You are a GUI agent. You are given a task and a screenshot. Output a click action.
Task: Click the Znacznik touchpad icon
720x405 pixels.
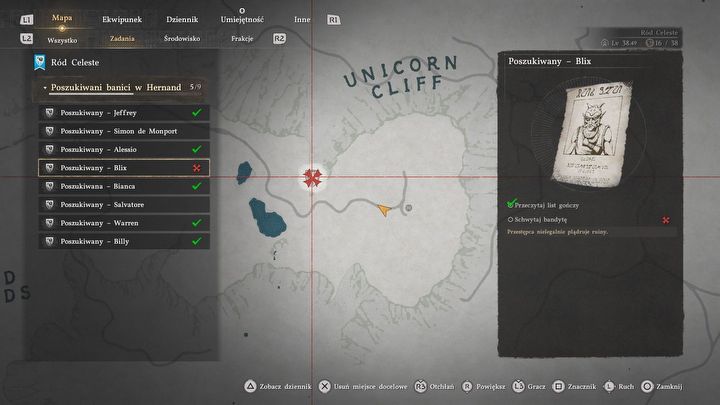tap(558, 387)
